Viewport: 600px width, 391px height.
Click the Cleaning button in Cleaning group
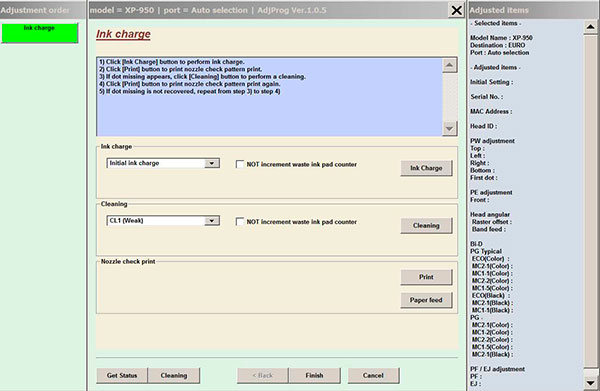(426, 225)
